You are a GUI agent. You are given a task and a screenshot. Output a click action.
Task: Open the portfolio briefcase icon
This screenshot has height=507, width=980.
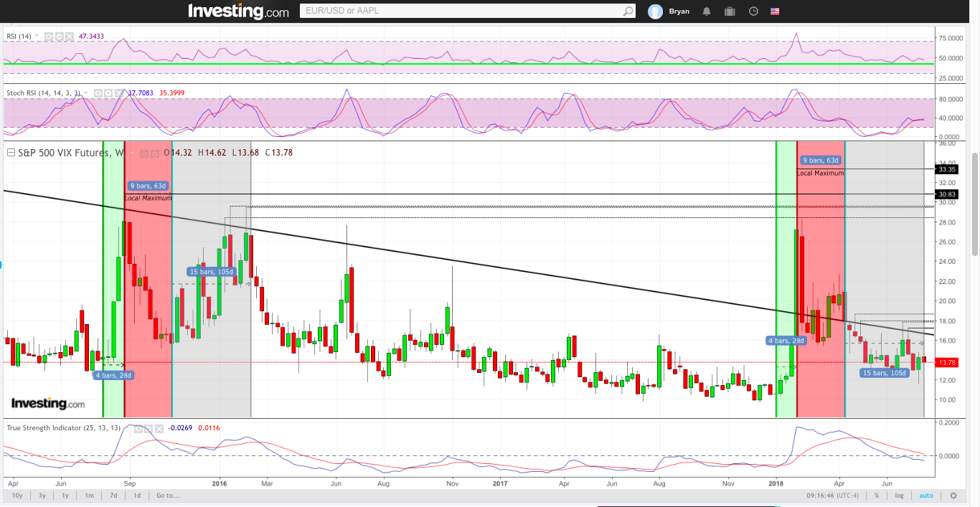point(730,11)
